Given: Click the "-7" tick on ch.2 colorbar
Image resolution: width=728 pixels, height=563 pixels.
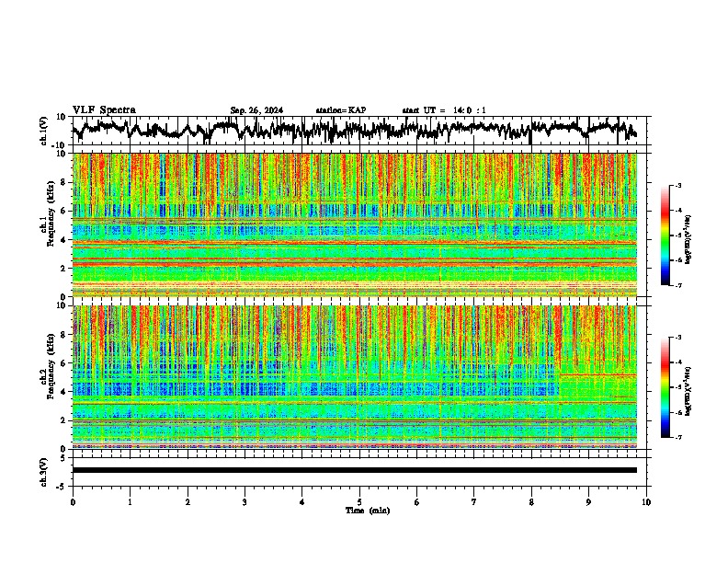Looking at the screenshot, I should (677, 438).
